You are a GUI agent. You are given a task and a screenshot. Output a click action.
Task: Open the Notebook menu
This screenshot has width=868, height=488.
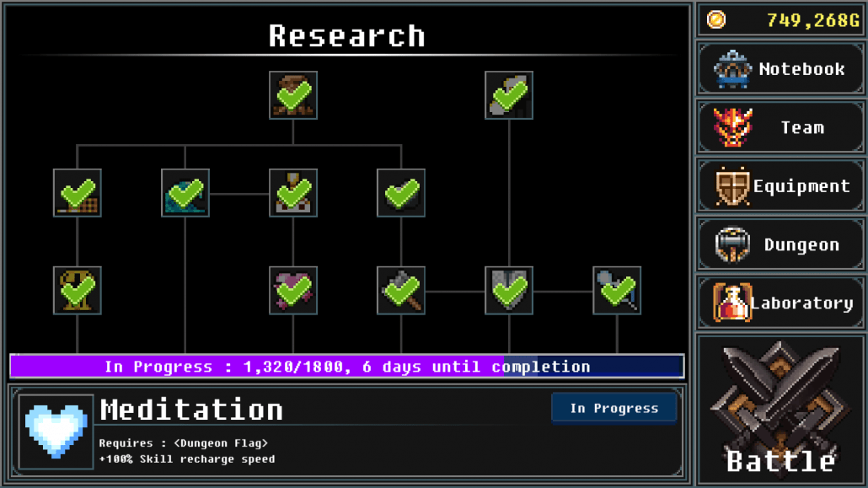[781, 69]
